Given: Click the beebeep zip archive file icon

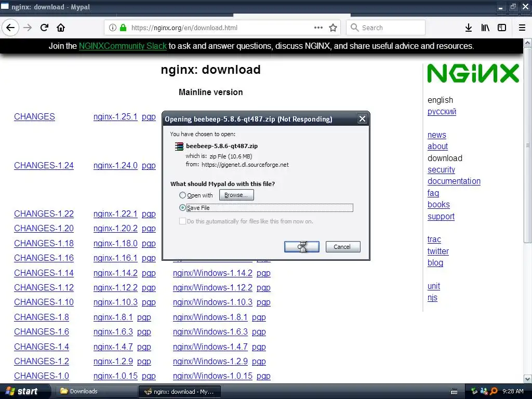Looking at the screenshot, I should (x=179, y=146).
